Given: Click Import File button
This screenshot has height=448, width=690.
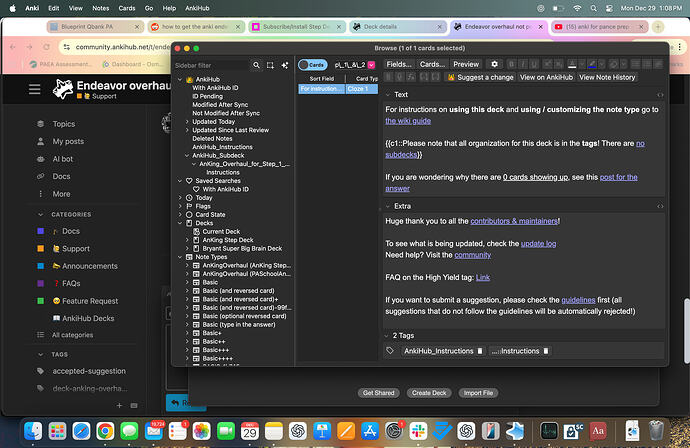Looking at the screenshot, I should [478, 393].
